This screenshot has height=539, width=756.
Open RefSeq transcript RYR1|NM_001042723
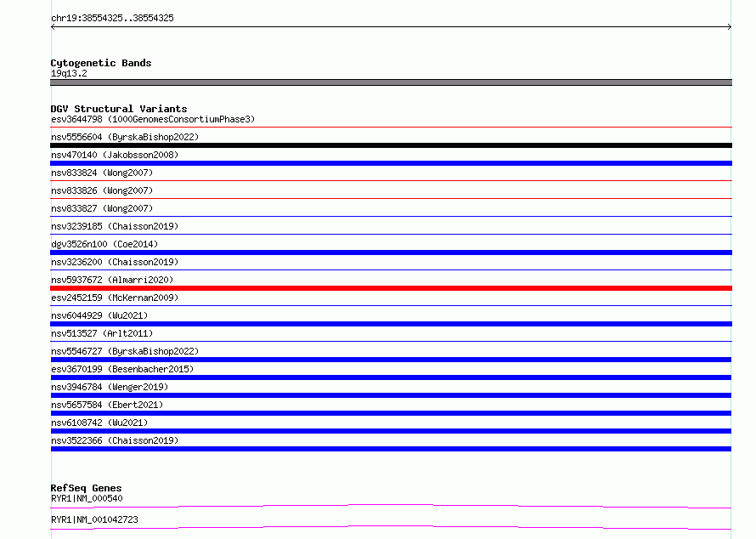[x=94, y=519]
